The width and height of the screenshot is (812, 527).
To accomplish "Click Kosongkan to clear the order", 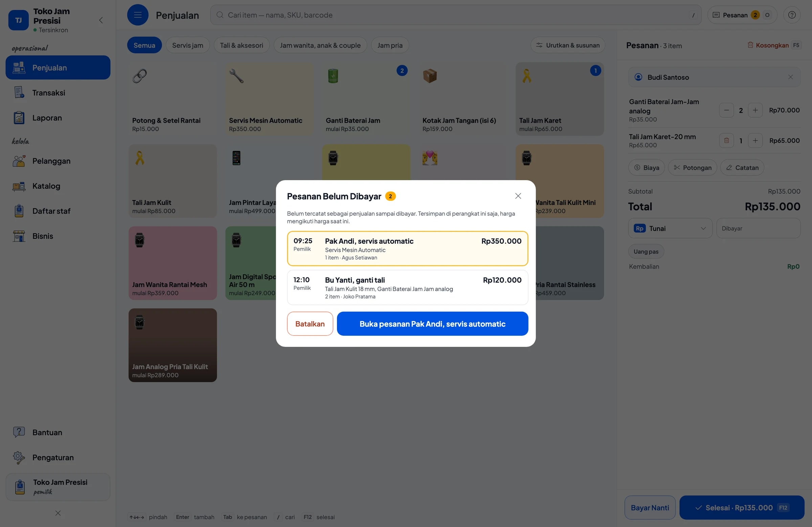I will tap(774, 45).
